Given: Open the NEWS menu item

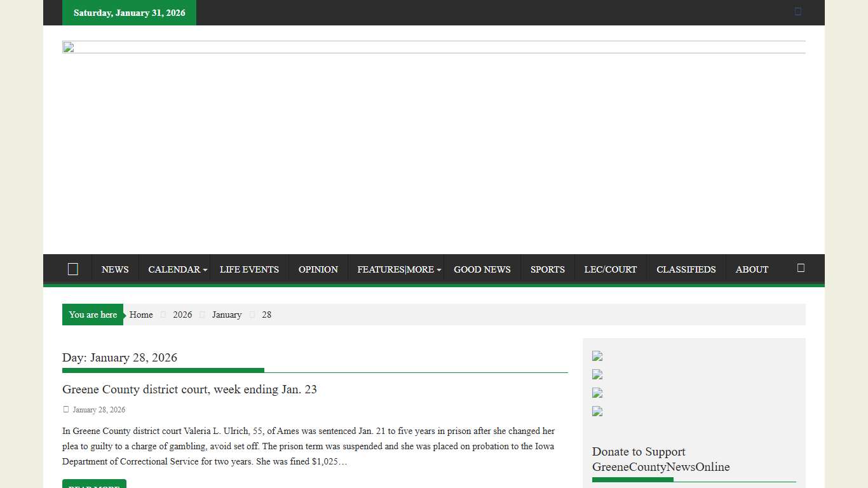Looking at the screenshot, I should click(115, 269).
